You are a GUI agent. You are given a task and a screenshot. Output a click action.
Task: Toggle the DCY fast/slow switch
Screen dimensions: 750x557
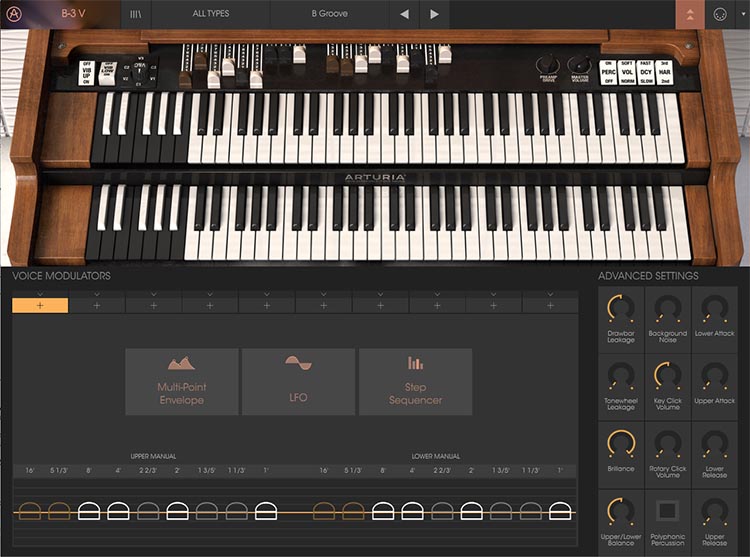(646, 72)
